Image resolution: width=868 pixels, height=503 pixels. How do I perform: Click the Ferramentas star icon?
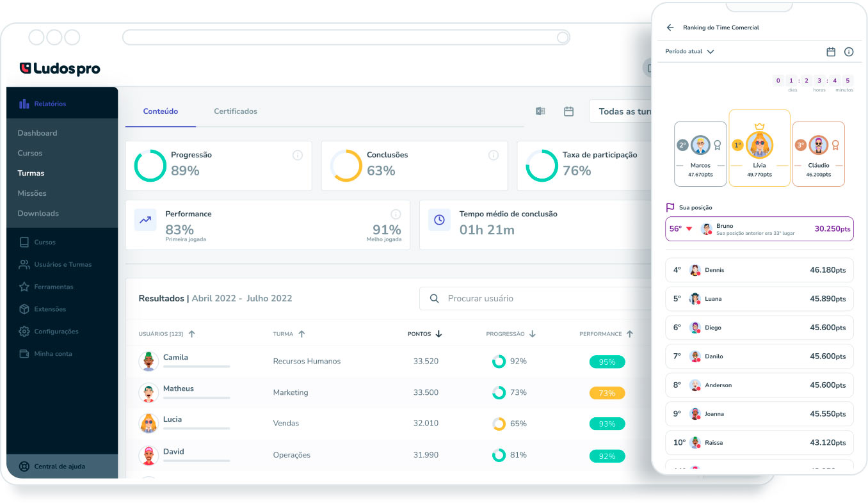(24, 286)
